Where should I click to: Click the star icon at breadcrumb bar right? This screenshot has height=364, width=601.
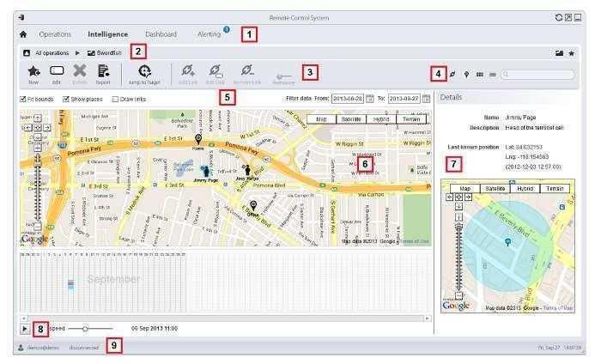coord(572,53)
